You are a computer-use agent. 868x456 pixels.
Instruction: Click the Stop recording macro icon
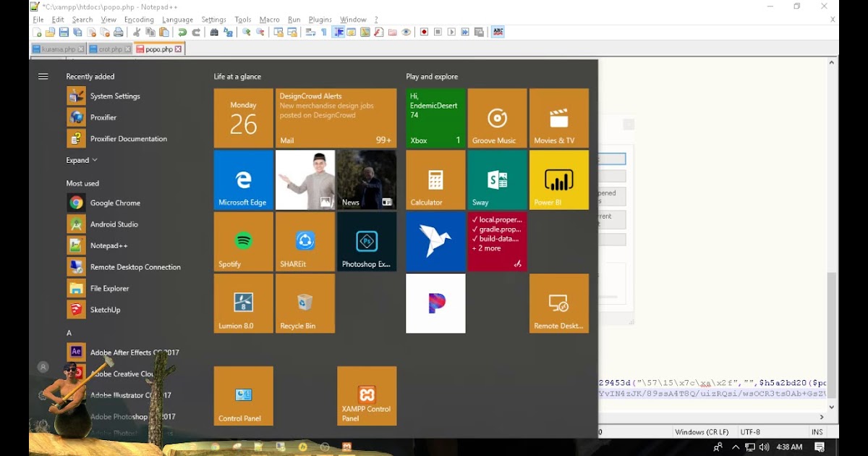coord(438,32)
